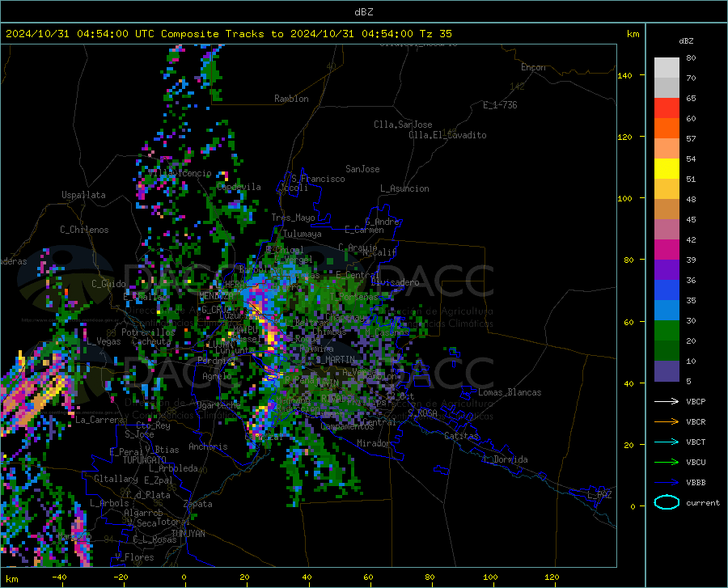The width and height of the screenshot is (728, 588).
Task: Click the L_PAZ label
Action: click(x=599, y=495)
